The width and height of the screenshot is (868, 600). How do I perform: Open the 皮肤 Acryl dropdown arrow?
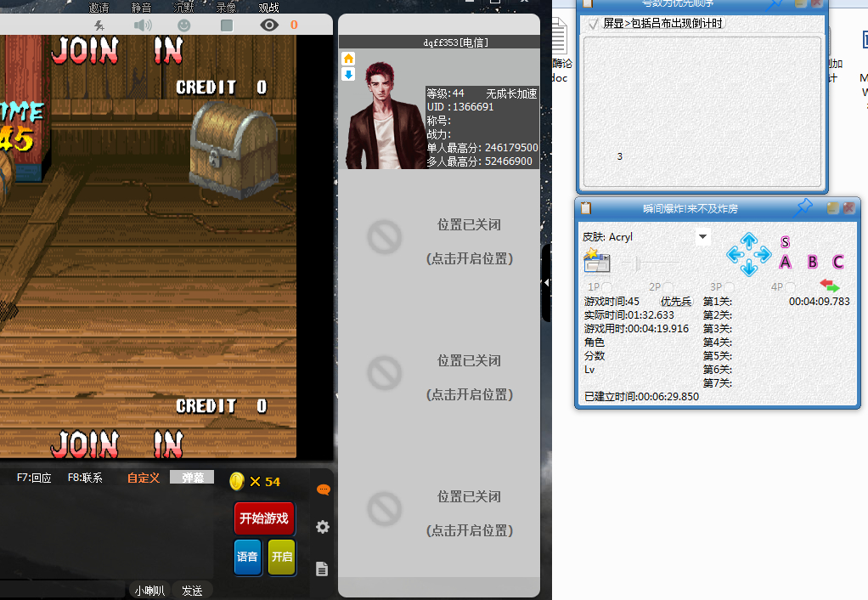(702, 236)
